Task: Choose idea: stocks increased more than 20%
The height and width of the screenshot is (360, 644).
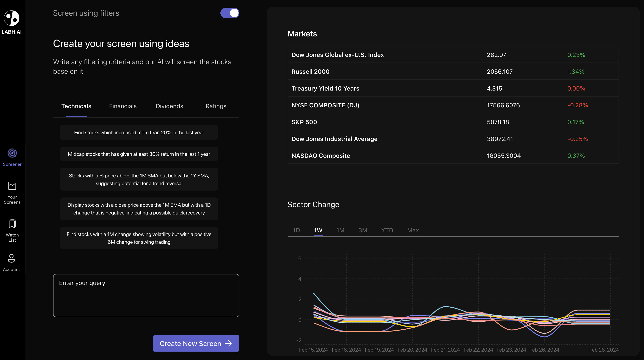Action: [x=139, y=132]
